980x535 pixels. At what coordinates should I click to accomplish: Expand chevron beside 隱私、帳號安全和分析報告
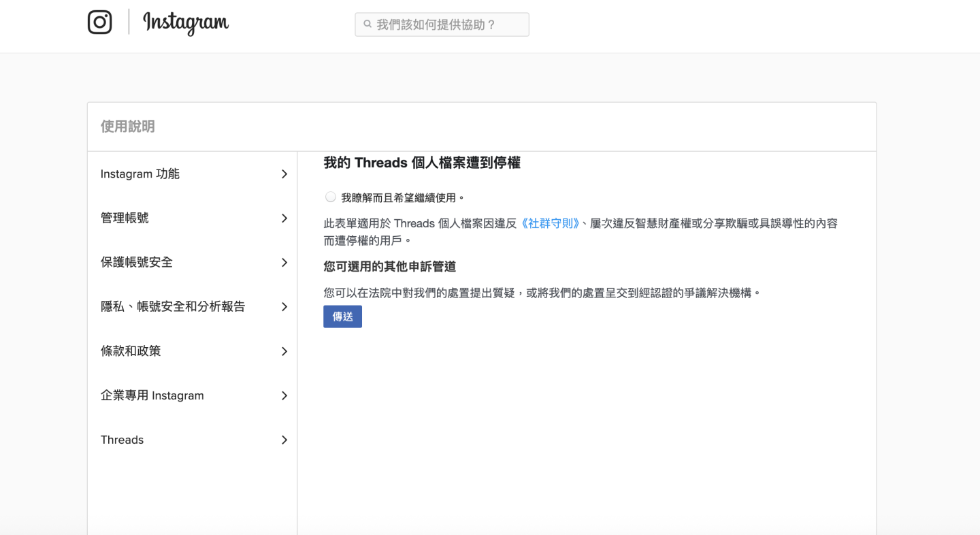click(284, 307)
